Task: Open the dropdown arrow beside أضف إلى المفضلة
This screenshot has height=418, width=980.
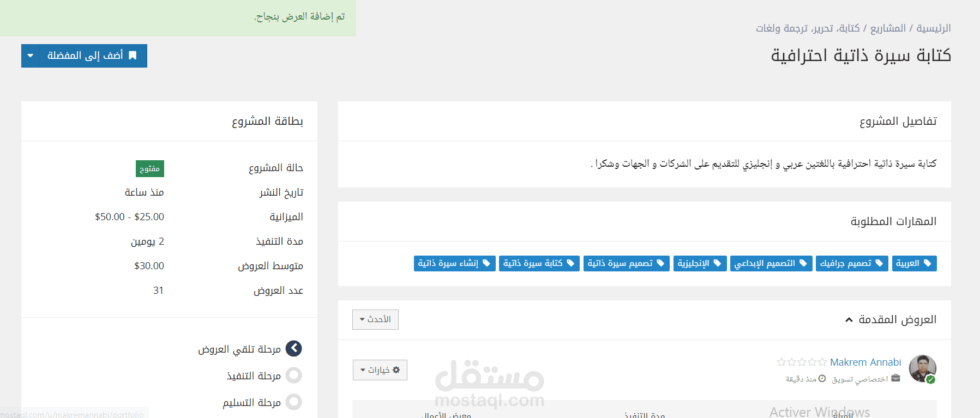Action: pyautogui.click(x=31, y=56)
